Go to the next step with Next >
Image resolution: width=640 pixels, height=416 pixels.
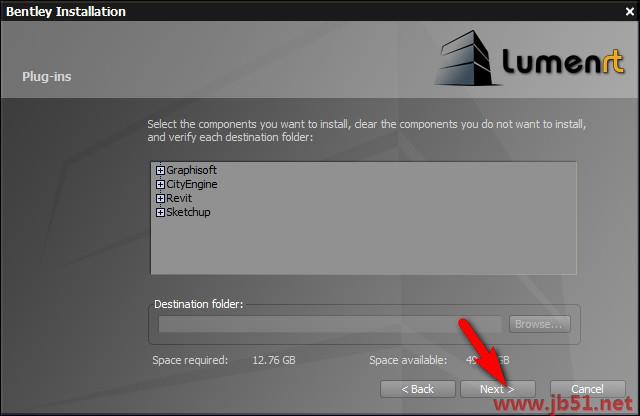[498, 389]
